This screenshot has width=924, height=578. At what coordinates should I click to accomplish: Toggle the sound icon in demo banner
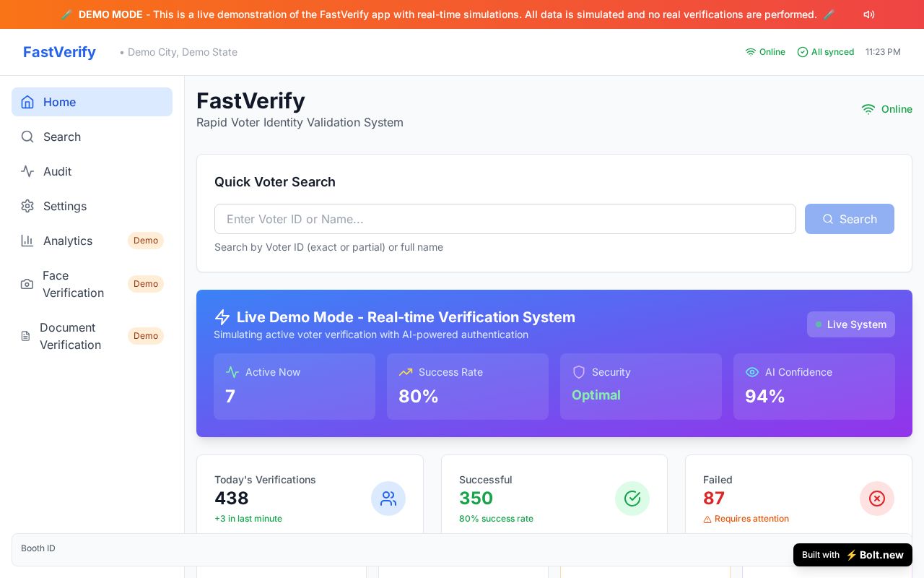coord(869,14)
